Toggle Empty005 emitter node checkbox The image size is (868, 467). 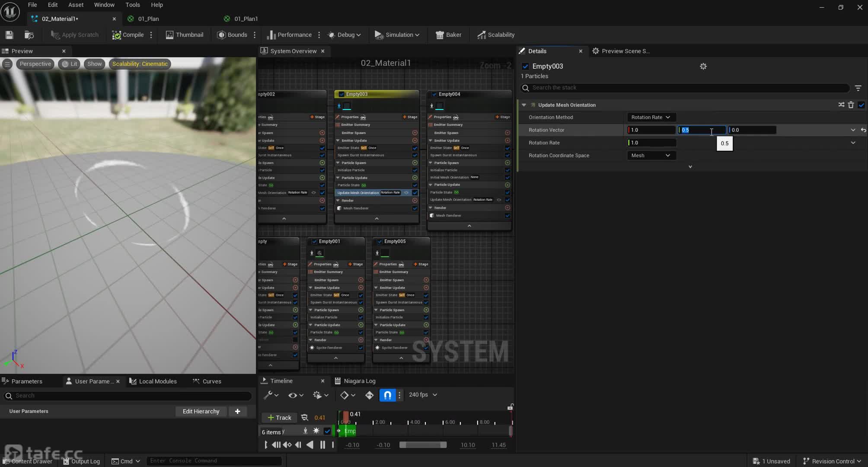click(x=379, y=242)
